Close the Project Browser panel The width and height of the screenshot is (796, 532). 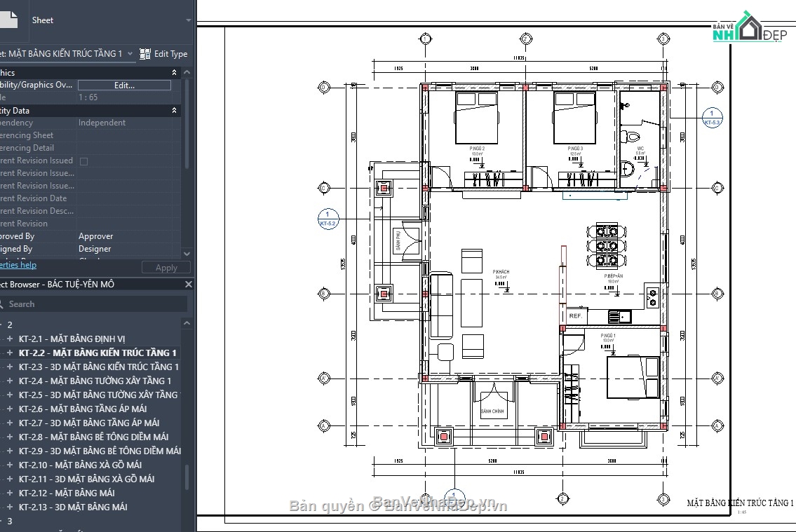tap(189, 285)
